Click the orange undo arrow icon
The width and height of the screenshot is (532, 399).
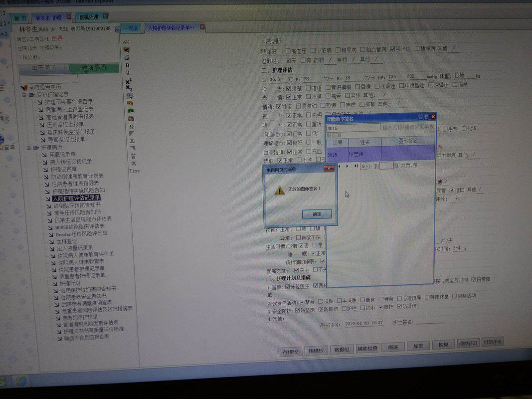130,103
